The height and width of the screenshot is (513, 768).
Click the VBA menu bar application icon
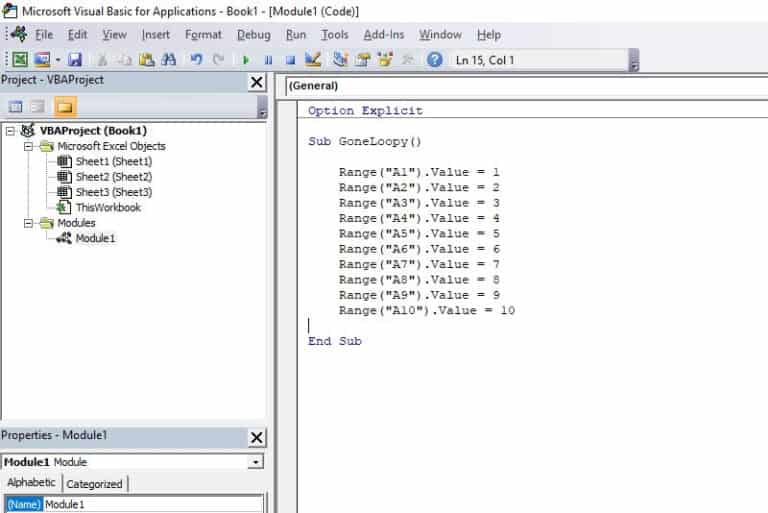pyautogui.click(x=19, y=34)
